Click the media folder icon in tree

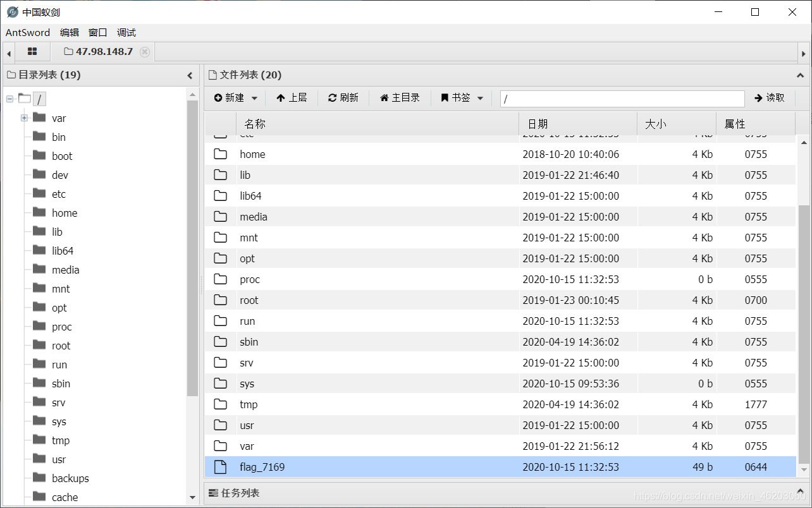pyautogui.click(x=39, y=269)
